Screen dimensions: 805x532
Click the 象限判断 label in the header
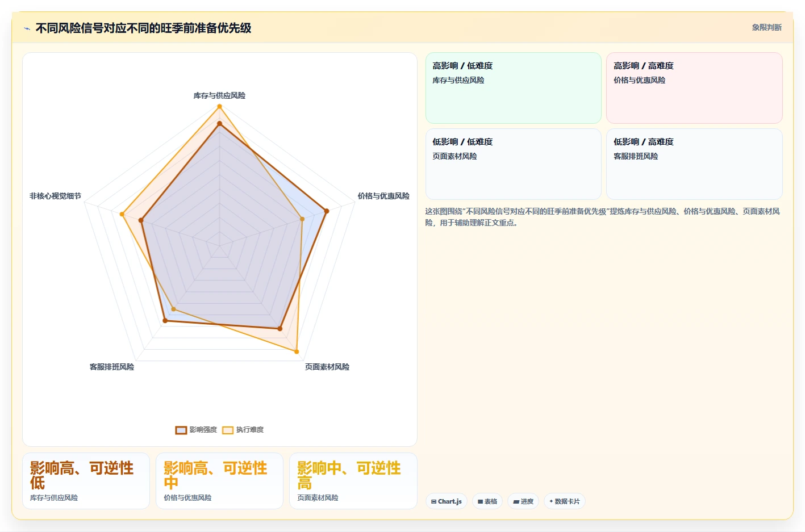(x=766, y=27)
